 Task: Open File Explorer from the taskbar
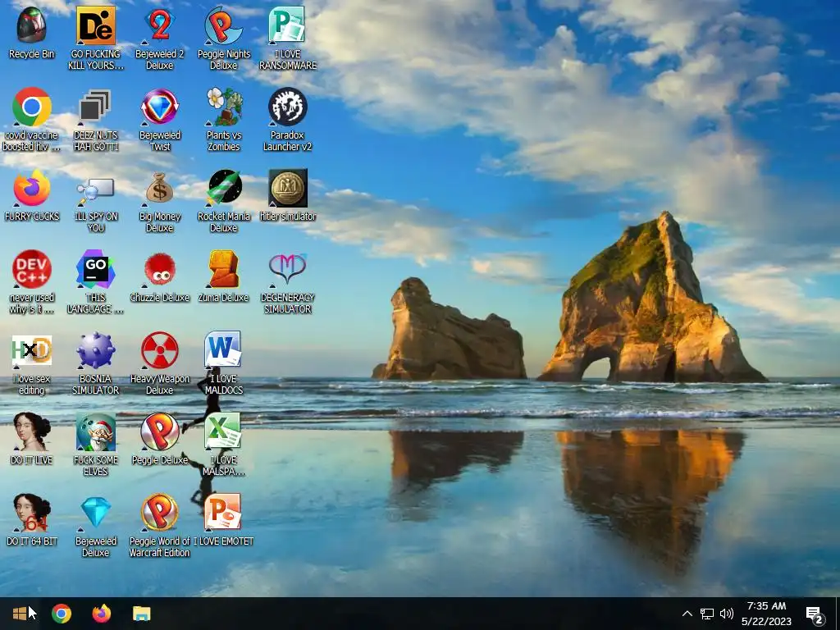pos(141,614)
